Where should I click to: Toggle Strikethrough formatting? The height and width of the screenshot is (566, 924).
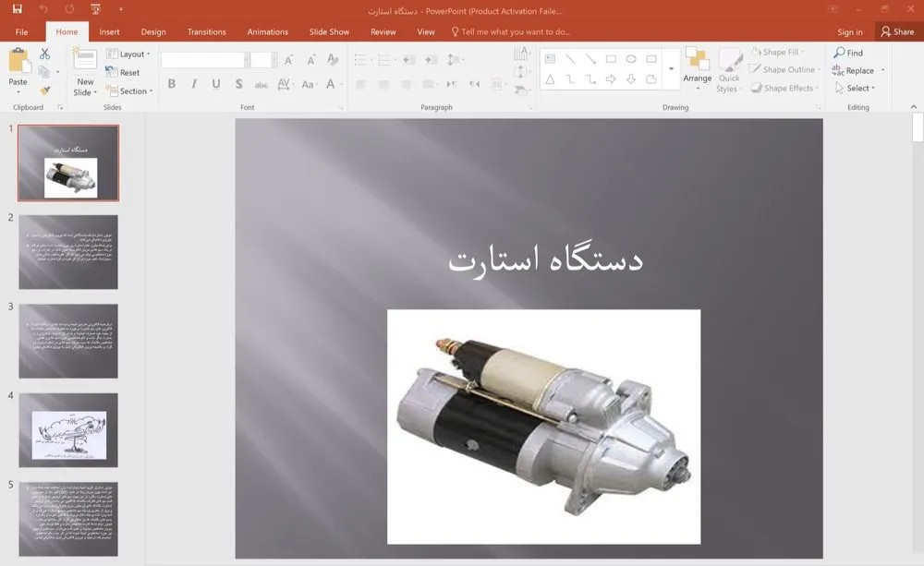pyautogui.click(x=261, y=84)
